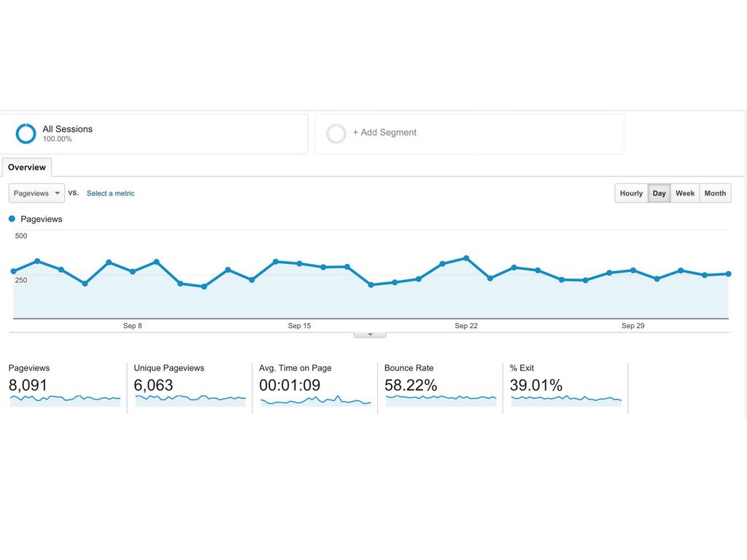
Task: Click the Sep 22 peak data point
Action: point(466,258)
